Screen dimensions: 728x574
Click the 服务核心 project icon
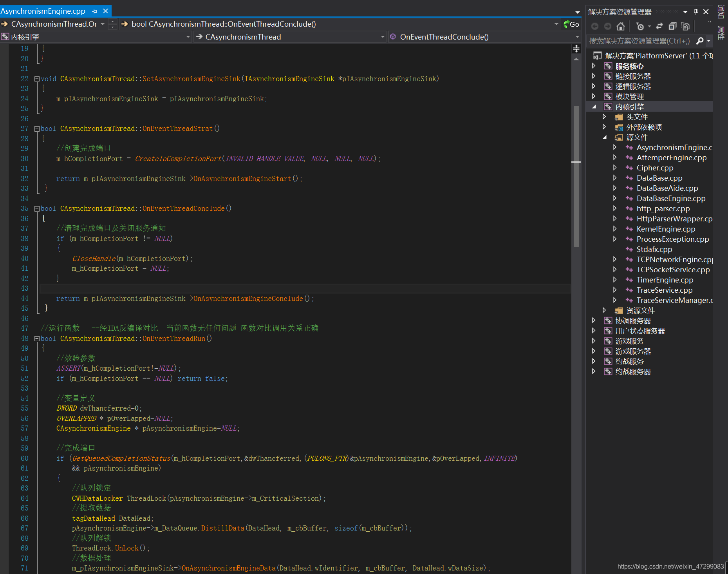click(608, 66)
